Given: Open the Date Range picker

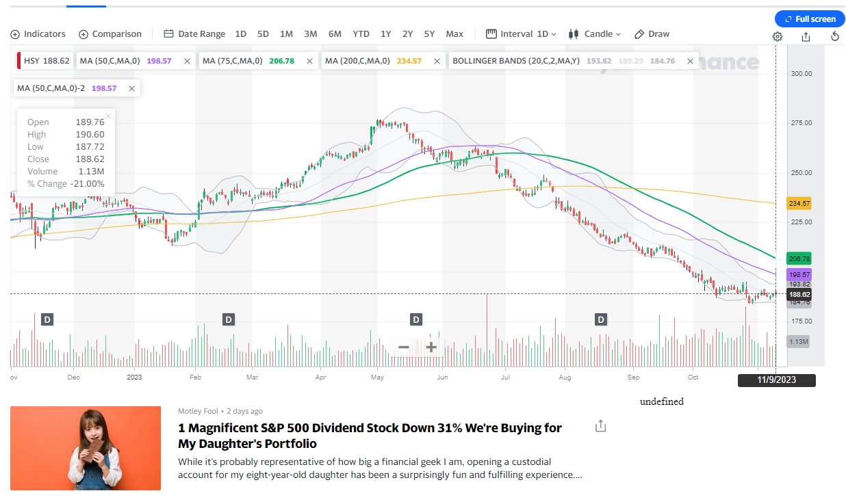Looking at the screenshot, I should [x=194, y=34].
